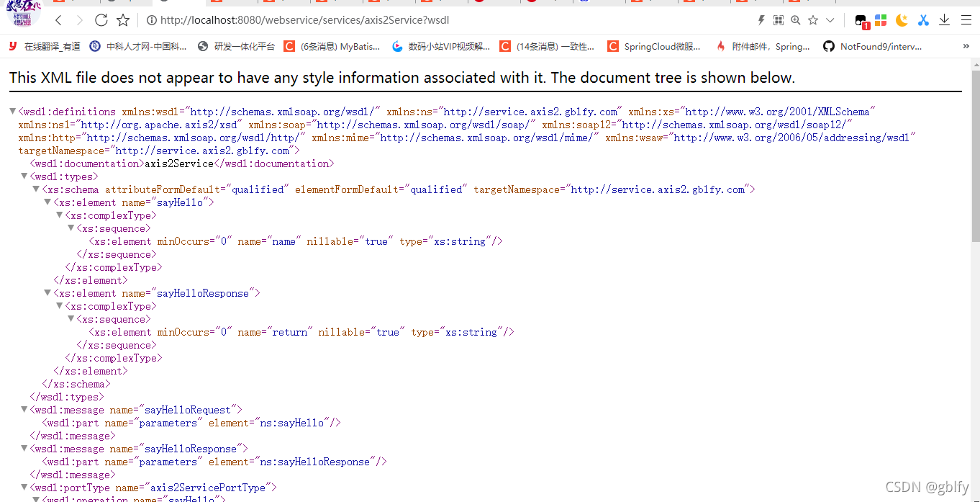The image size is (980, 502).
Task: Click the xs:element name="return" type xs:string line
Action: point(301,332)
